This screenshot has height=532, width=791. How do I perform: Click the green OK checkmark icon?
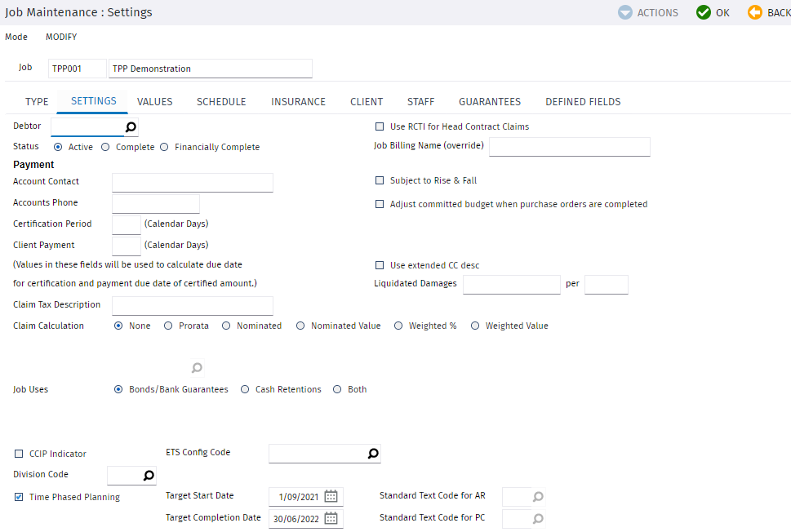click(703, 12)
